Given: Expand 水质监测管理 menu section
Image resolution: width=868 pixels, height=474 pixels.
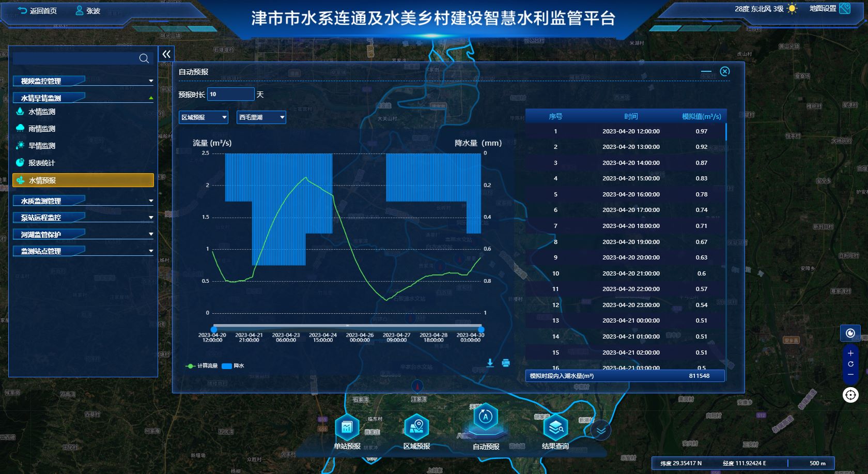Looking at the screenshot, I should 83,201.
